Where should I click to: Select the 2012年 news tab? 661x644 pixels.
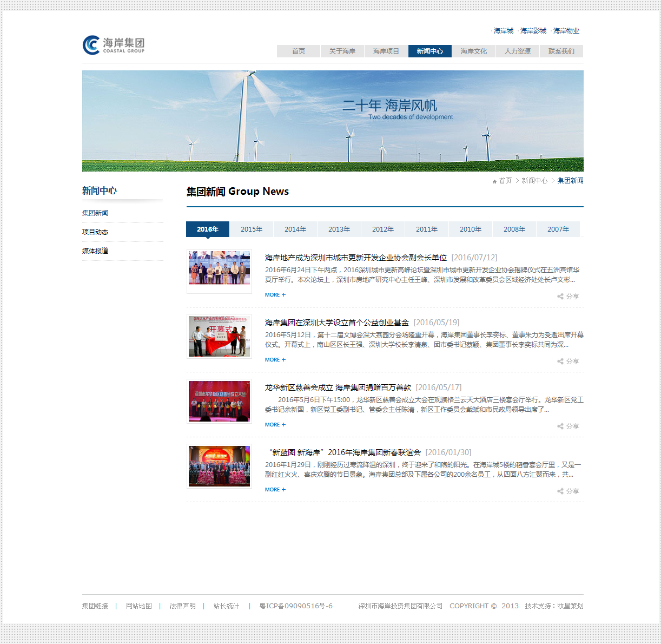(x=382, y=229)
